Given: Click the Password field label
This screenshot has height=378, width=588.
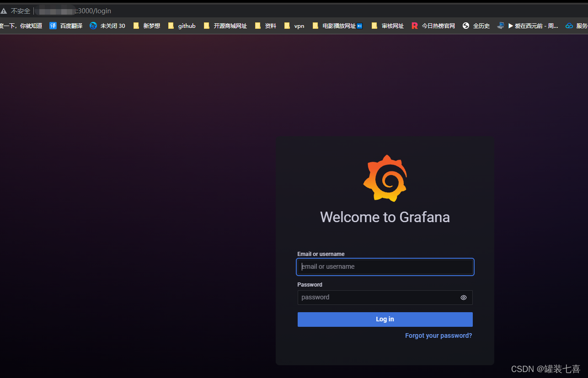Looking at the screenshot, I should 310,285.
